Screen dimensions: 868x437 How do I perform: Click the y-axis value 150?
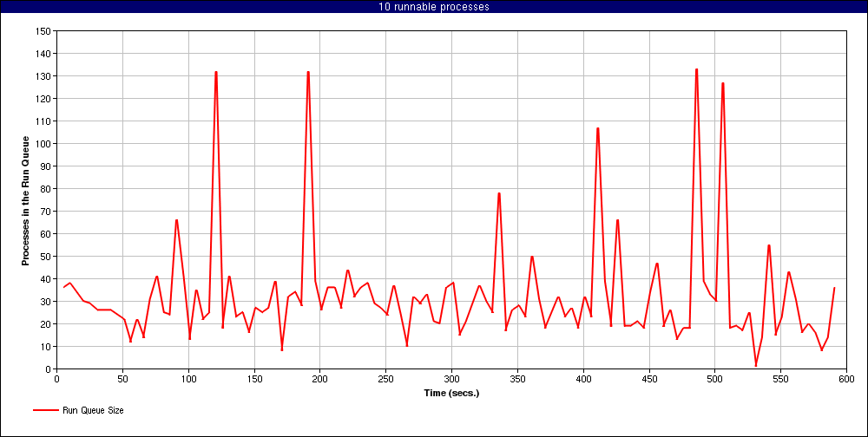[43, 31]
